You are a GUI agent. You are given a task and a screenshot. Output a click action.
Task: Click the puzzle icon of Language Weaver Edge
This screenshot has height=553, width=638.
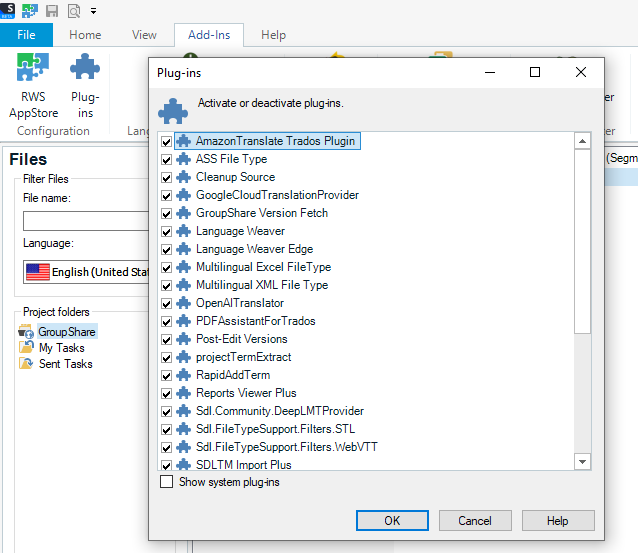184,249
